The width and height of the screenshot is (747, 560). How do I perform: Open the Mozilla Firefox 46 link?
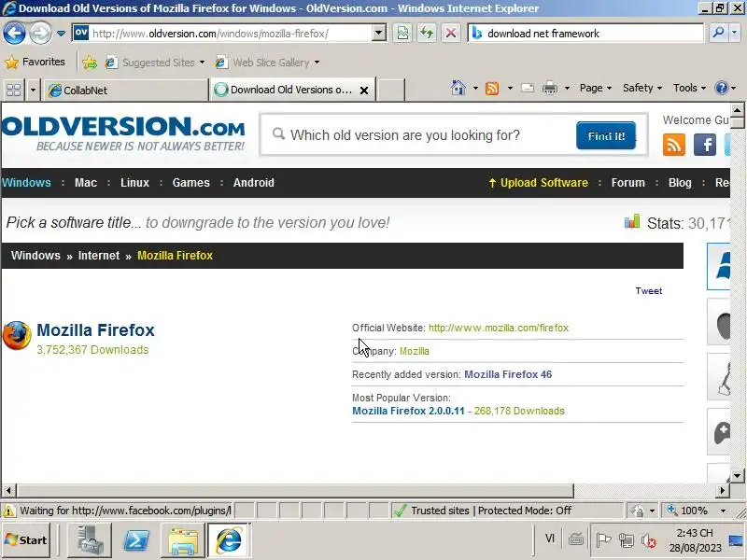(x=508, y=375)
